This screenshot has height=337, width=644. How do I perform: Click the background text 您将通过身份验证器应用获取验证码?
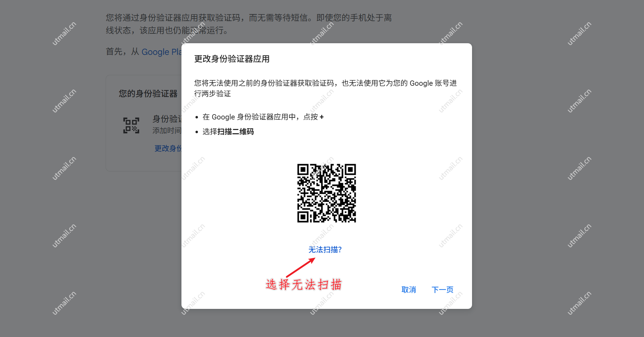pyautogui.click(x=249, y=24)
